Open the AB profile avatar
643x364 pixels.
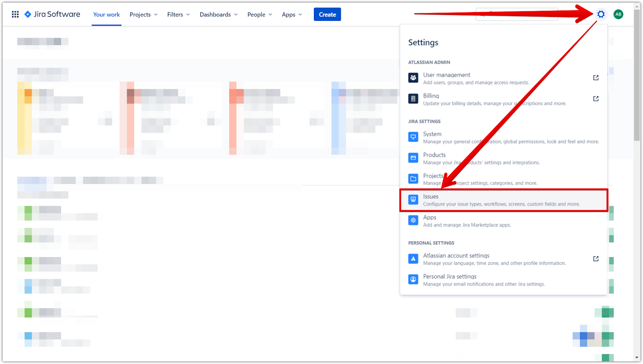click(618, 14)
